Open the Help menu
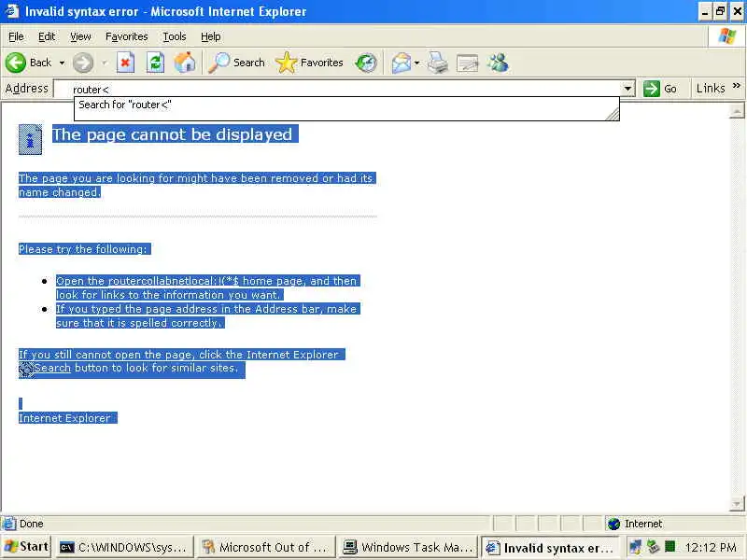747x560 pixels. tap(211, 36)
